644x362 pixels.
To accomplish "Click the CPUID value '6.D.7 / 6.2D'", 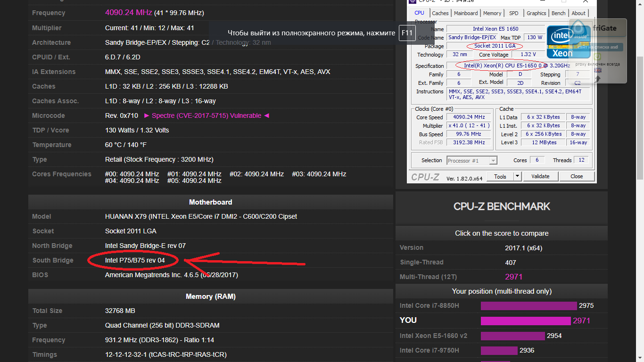I will (123, 57).
